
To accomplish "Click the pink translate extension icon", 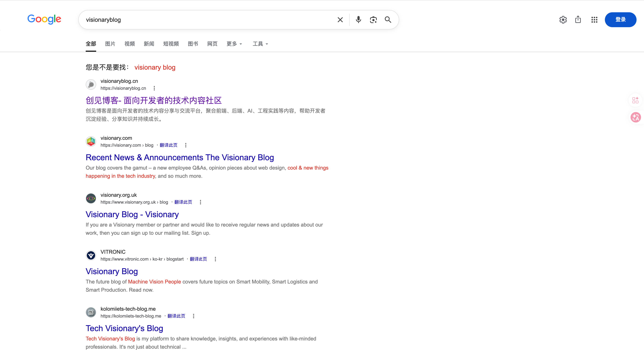I will click(x=635, y=117).
